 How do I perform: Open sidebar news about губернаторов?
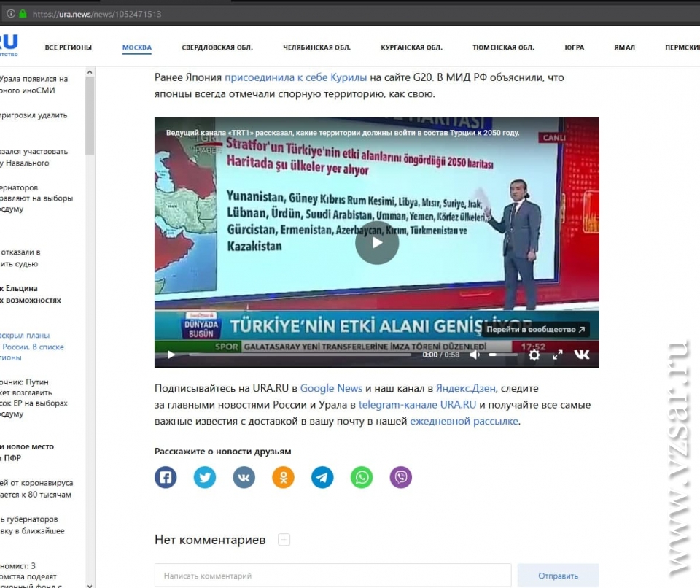33,525
